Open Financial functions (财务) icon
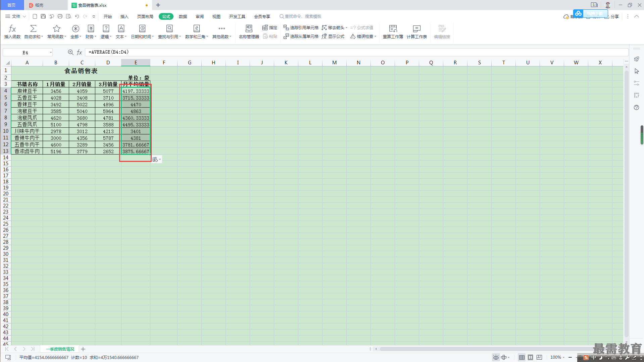This screenshot has height=362, width=644. (91, 29)
